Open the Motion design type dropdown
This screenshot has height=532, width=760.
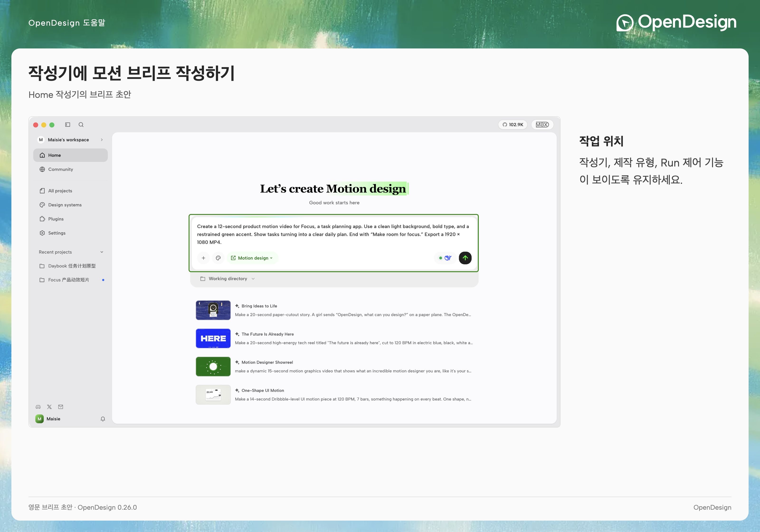click(x=252, y=258)
